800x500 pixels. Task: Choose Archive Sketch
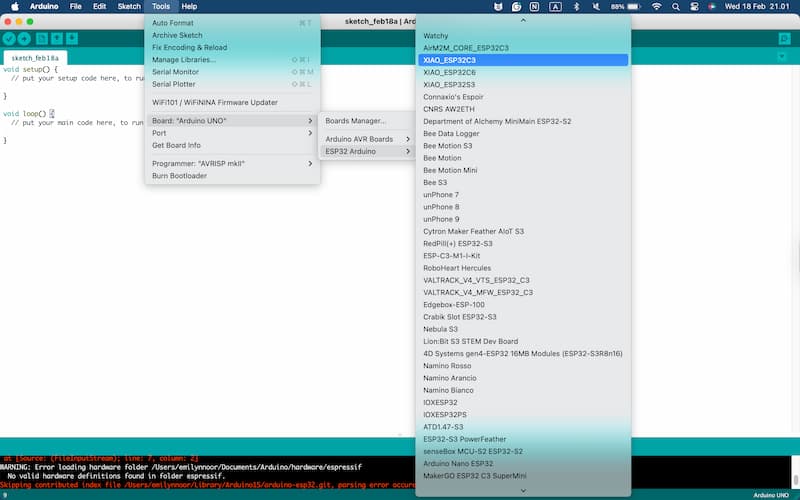[233, 35]
